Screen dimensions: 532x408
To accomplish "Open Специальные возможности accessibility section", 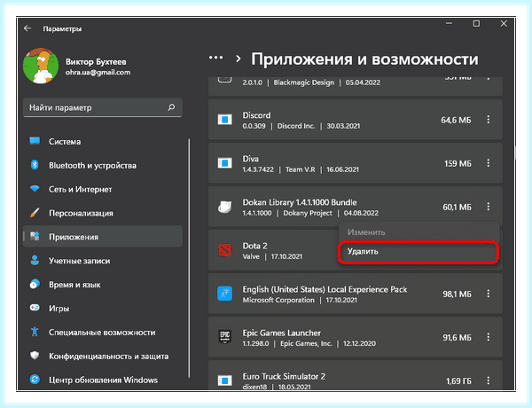I will pyautogui.click(x=103, y=332).
